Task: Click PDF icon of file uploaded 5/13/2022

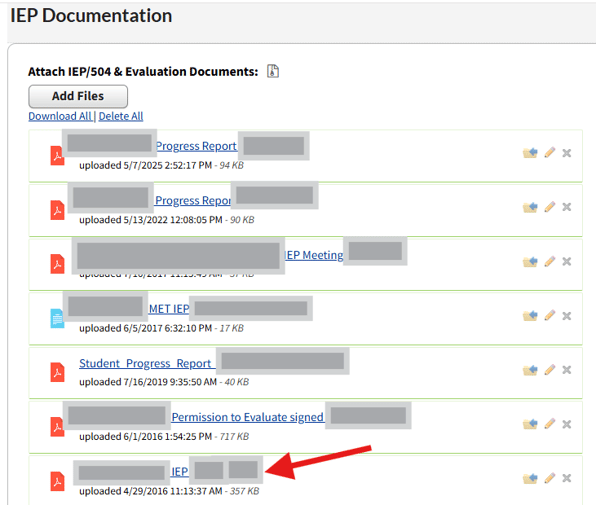Action: tap(57, 210)
